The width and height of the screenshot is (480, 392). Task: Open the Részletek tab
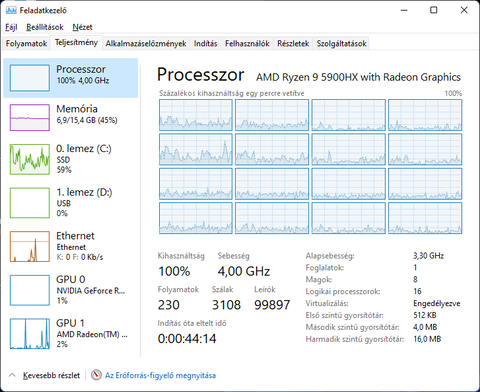pyautogui.click(x=293, y=44)
